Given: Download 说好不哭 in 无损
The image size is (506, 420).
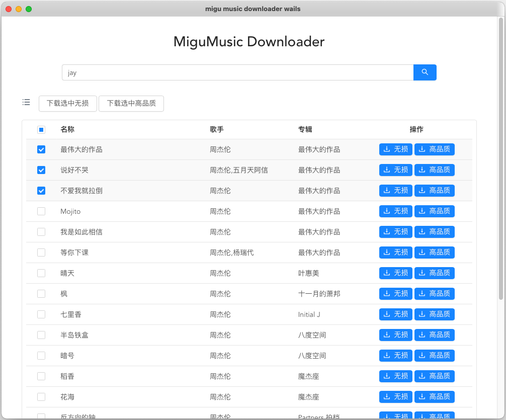Looking at the screenshot, I should pos(396,170).
